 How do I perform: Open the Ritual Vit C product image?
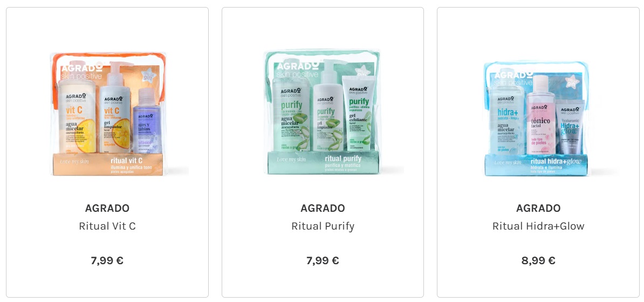pyautogui.click(x=107, y=113)
